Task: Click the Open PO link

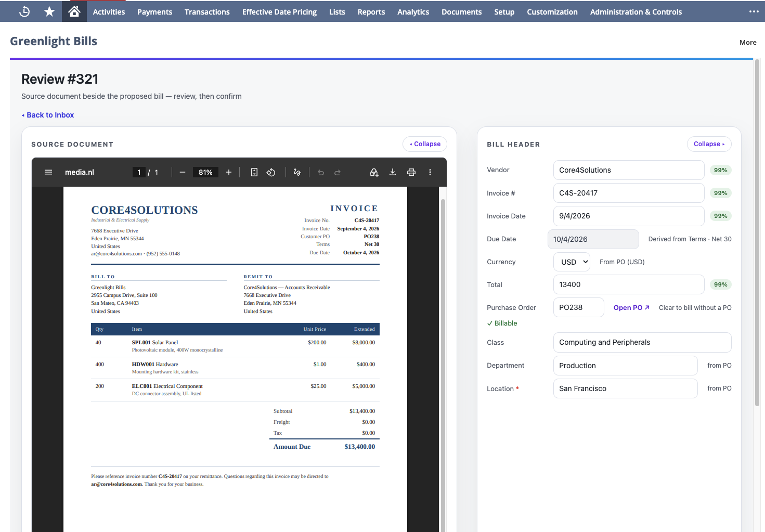Action: tap(631, 307)
